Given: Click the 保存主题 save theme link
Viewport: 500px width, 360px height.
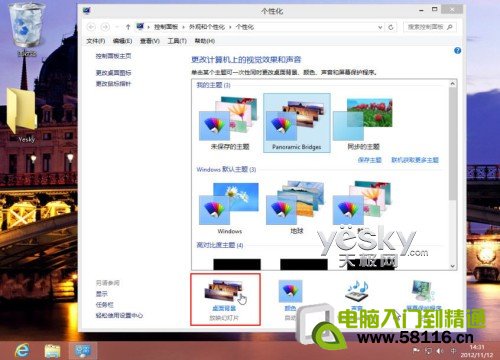Looking at the screenshot, I should 369,160.
